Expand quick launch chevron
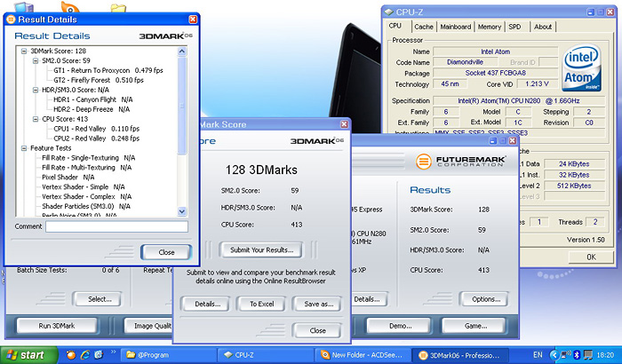 click(114, 352)
